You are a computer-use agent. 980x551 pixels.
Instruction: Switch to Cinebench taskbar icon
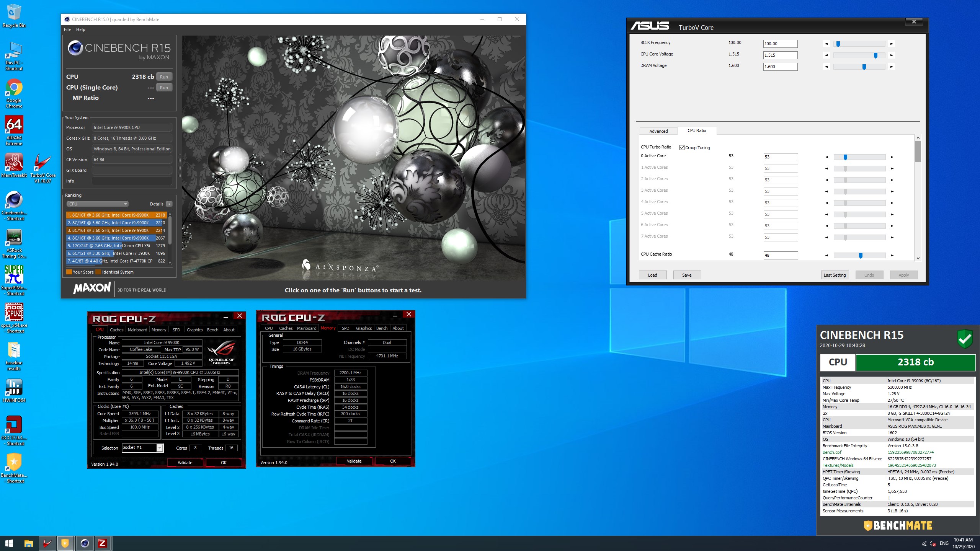tap(84, 543)
